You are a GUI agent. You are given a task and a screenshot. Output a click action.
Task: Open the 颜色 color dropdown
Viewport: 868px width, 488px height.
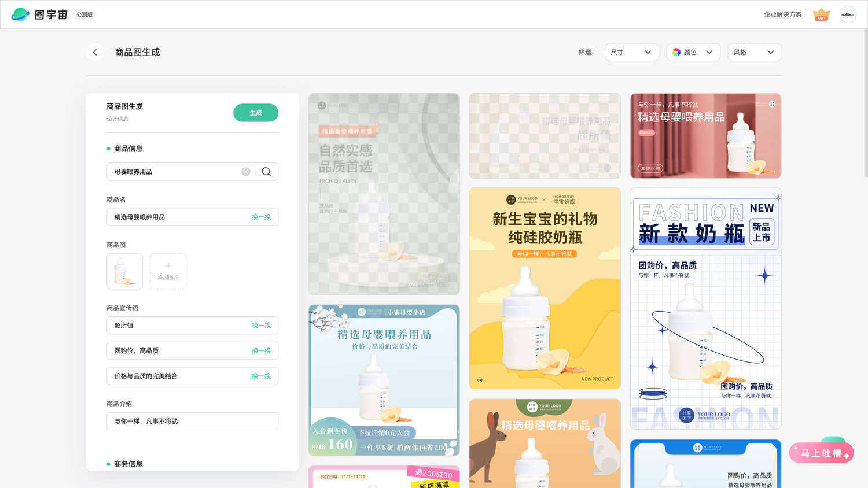pos(693,52)
